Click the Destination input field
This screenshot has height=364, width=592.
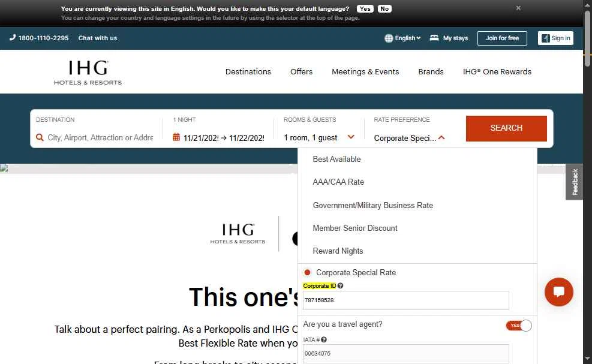[100, 137]
